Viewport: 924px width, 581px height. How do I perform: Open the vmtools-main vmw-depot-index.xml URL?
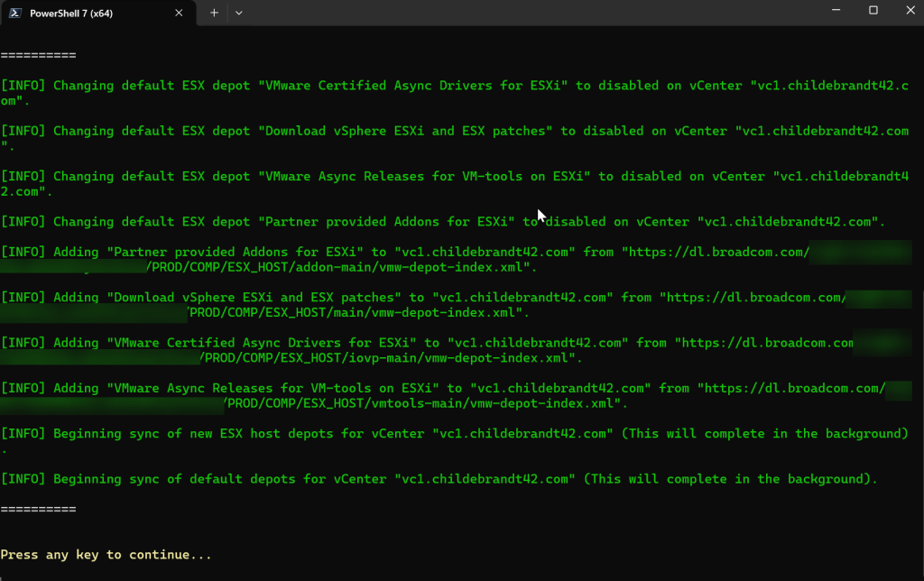point(424,403)
